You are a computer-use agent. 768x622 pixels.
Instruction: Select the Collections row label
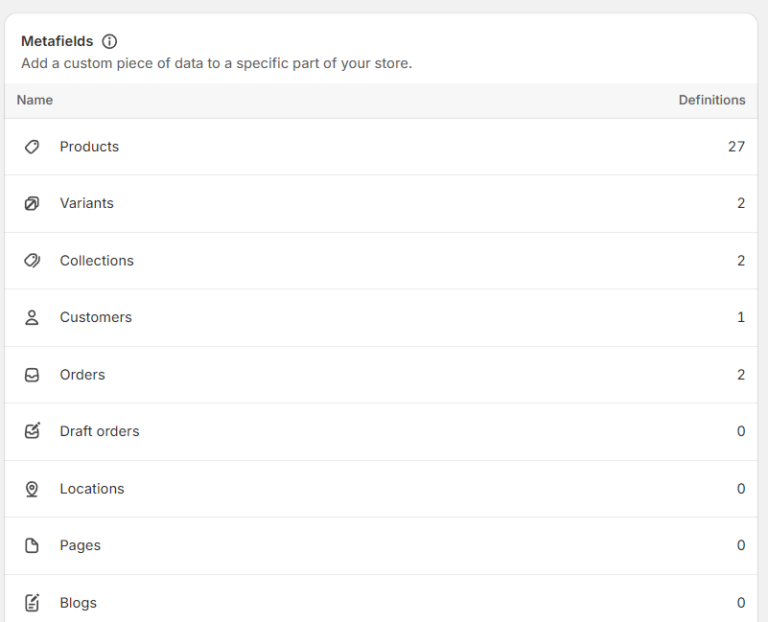coord(96,261)
